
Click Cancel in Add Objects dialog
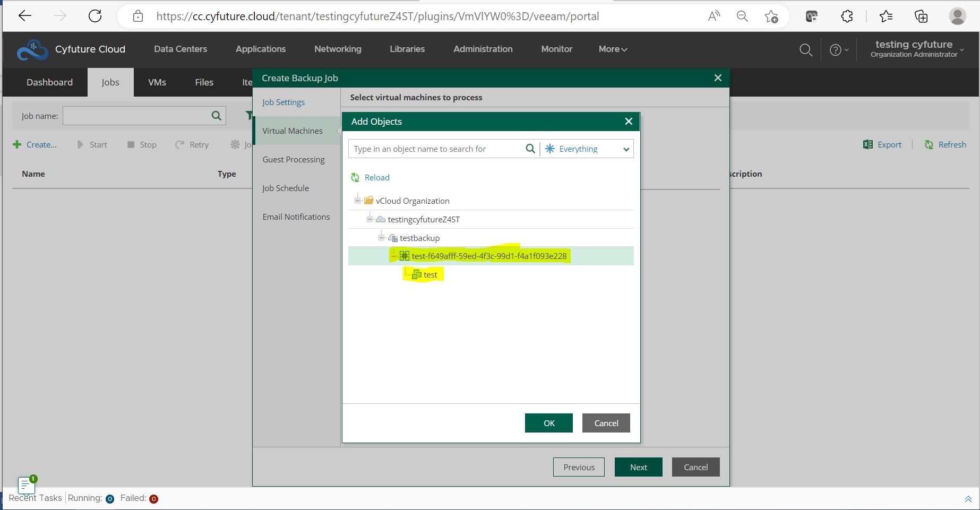pyautogui.click(x=606, y=423)
